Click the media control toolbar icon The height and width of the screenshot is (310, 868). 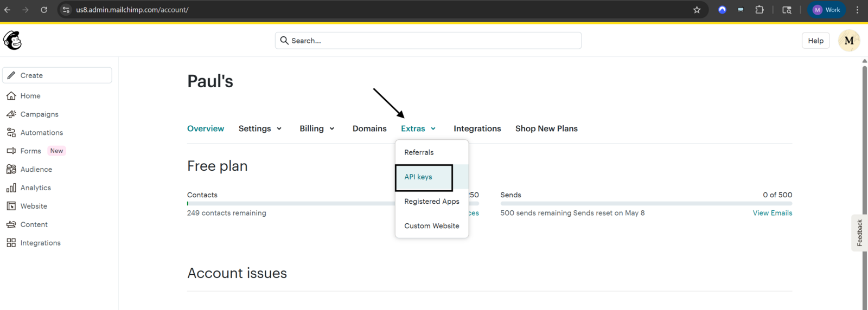[x=741, y=10]
